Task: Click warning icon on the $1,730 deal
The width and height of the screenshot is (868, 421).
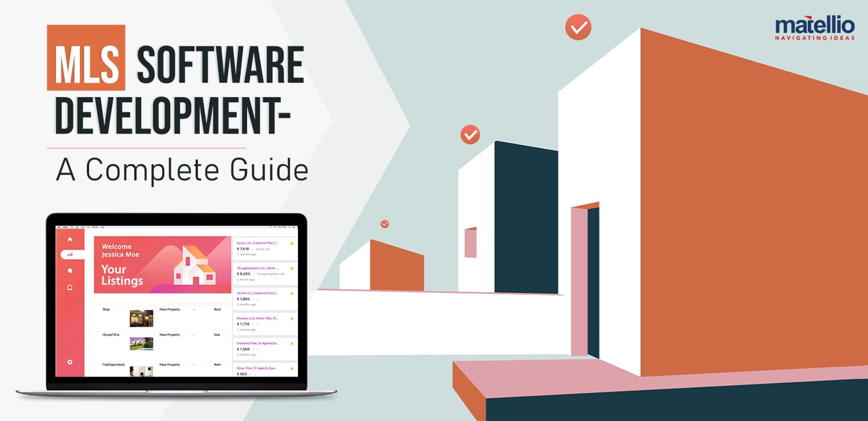Action: pos(292,318)
